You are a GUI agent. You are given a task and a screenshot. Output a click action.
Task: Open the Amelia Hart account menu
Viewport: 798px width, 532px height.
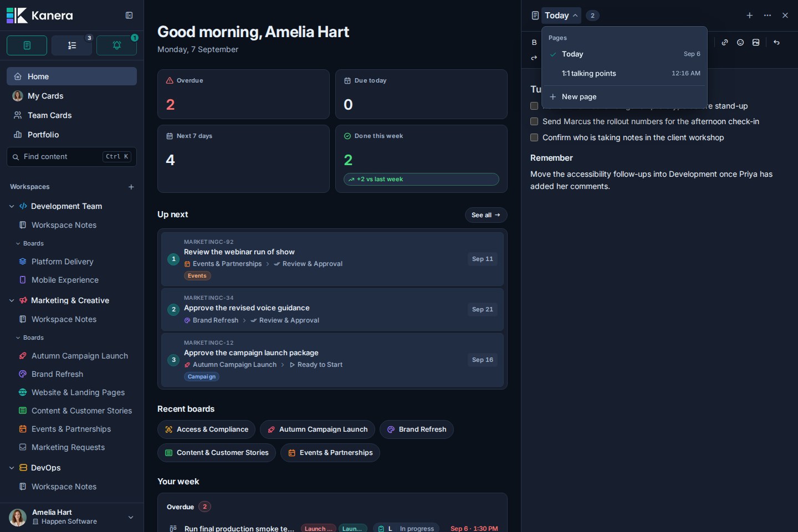click(x=72, y=517)
